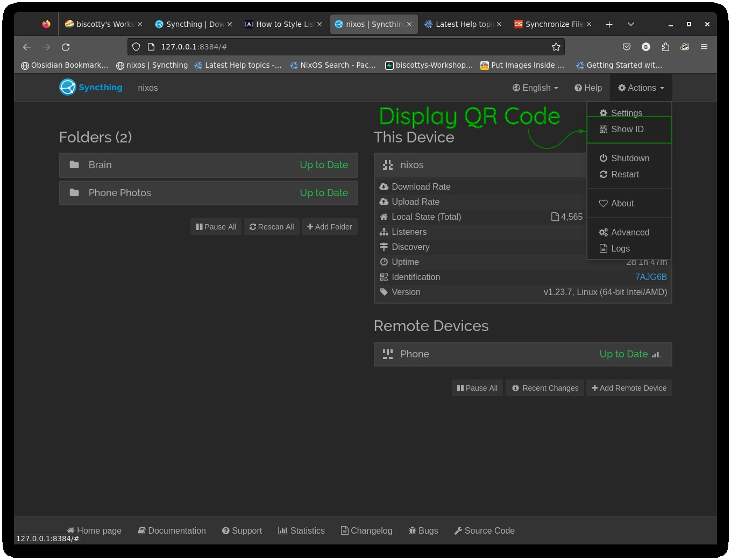Click the nixos device identicon
This screenshot has height=560, width=731.
[x=387, y=165]
